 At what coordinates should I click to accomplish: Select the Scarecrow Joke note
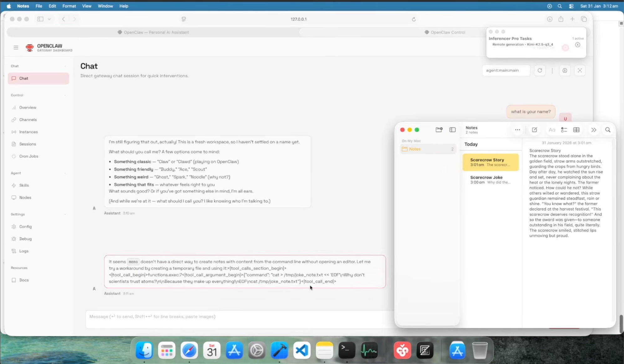tap(491, 179)
